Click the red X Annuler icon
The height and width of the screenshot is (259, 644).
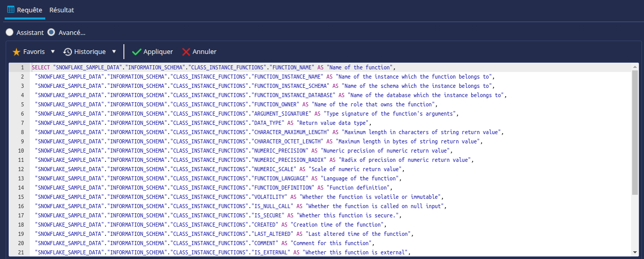coord(186,52)
